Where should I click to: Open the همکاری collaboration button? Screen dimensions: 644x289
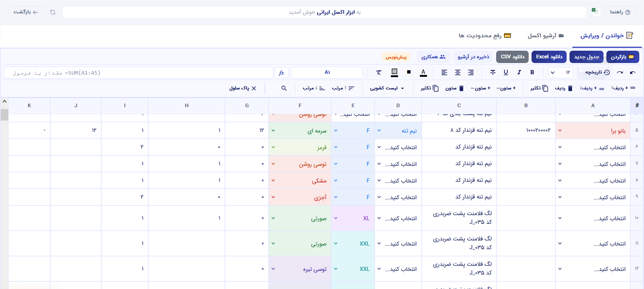click(x=433, y=57)
